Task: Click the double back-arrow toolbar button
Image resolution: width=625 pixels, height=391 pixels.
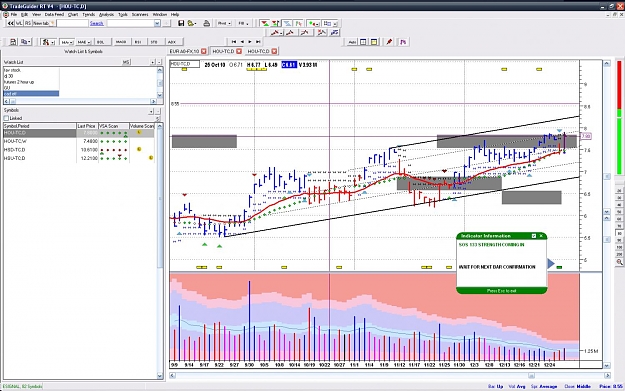Action: click(11, 24)
